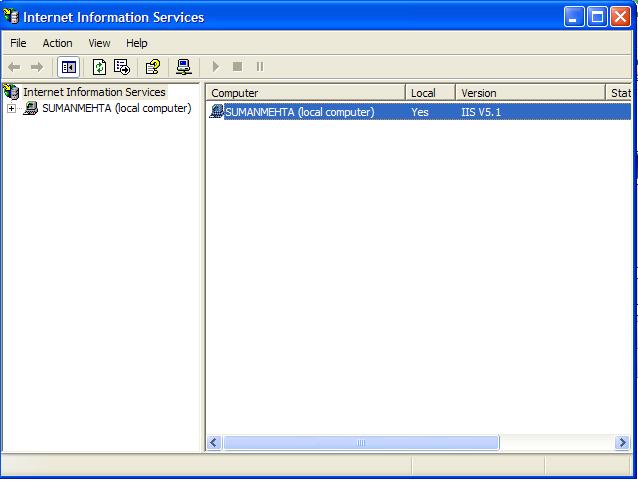
Task: Click the Stop item square icon
Action: [x=238, y=66]
